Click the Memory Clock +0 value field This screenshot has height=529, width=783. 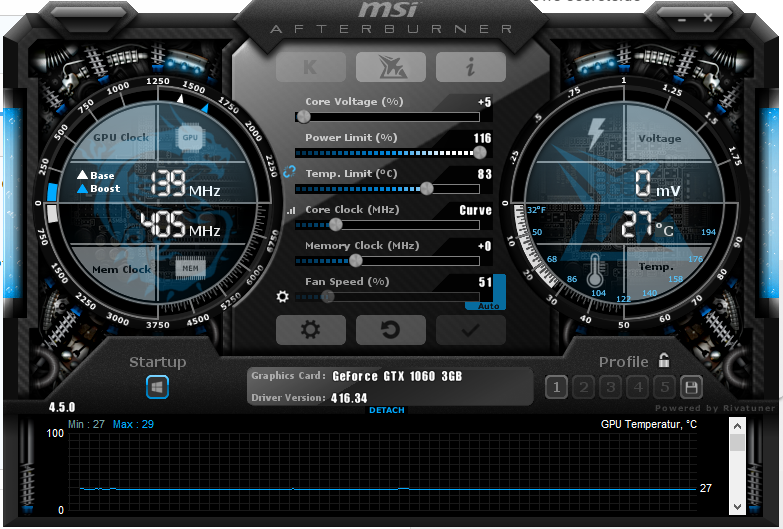pyautogui.click(x=484, y=246)
